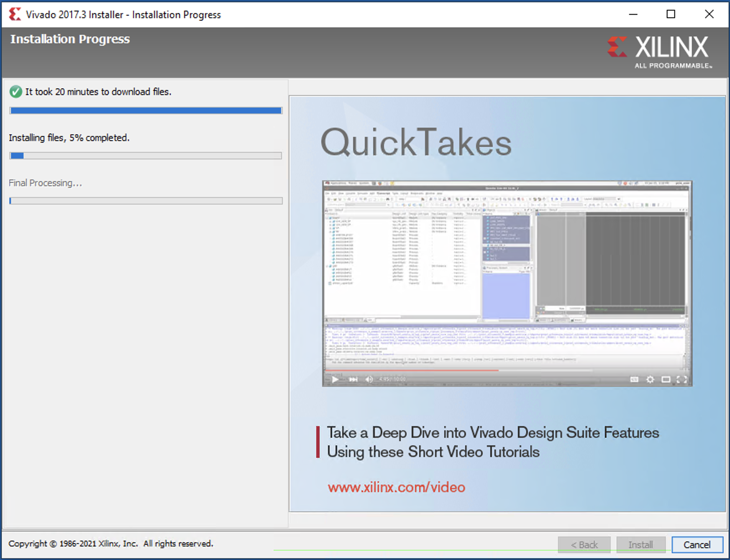Click the Xilinx logo in the header

pyautogui.click(x=660, y=52)
